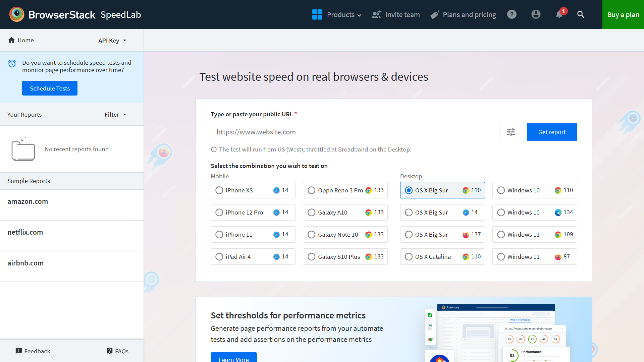Click the Automate dashboard preview thumbnail
Screen dimensions: 644x362
tap(496, 333)
